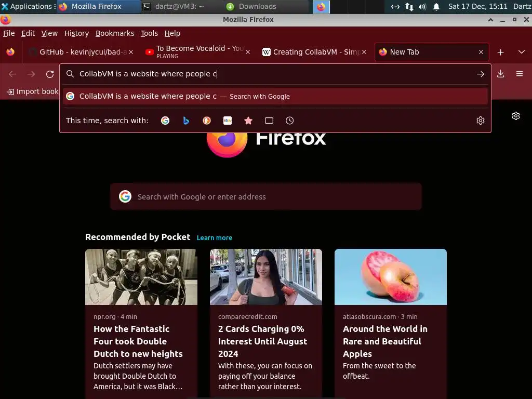Select the Search with Google suggestion row

pyautogui.click(x=275, y=96)
